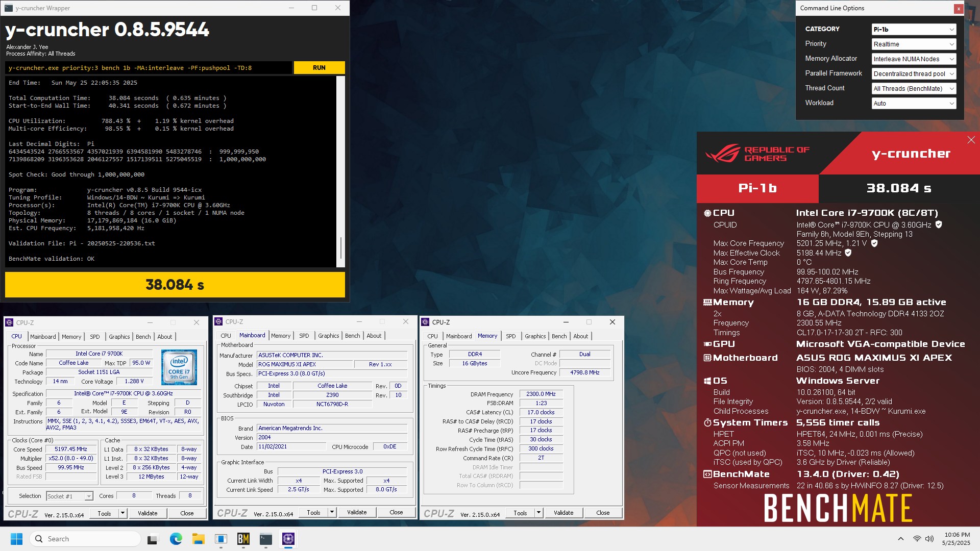Image resolution: width=980 pixels, height=551 pixels.
Task: Close the Command Line Options panel
Action: (959, 9)
